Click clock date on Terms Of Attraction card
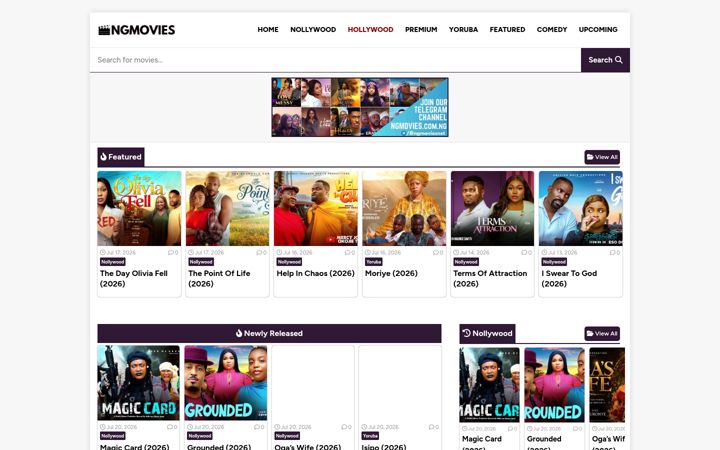The height and width of the screenshot is (450, 720). coord(471,253)
